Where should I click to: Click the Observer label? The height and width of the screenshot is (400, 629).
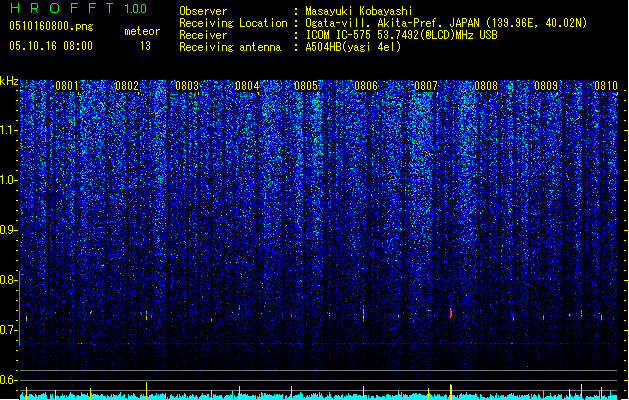click(203, 11)
